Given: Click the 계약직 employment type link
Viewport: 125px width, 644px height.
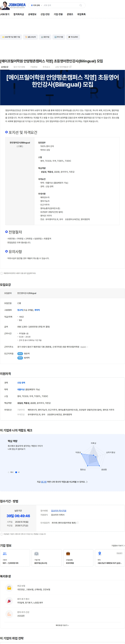Looking at the screenshot, I should click(x=37, y=310).
